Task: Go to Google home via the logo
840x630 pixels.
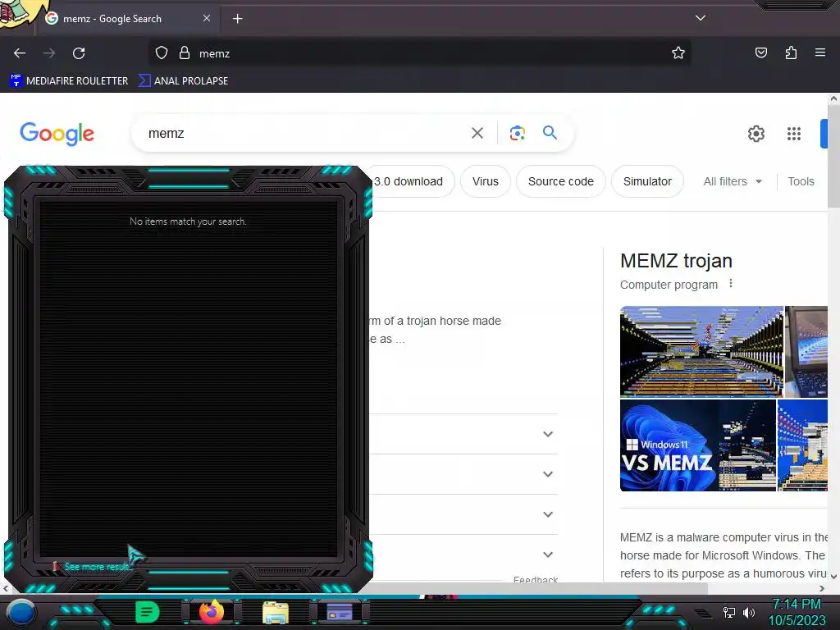Action: 57,134
